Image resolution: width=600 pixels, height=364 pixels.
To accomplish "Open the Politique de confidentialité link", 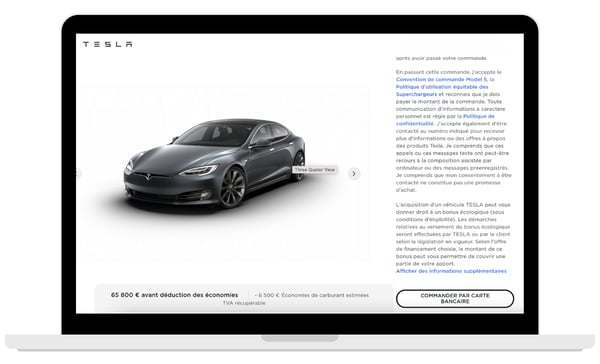I will coord(445,120).
